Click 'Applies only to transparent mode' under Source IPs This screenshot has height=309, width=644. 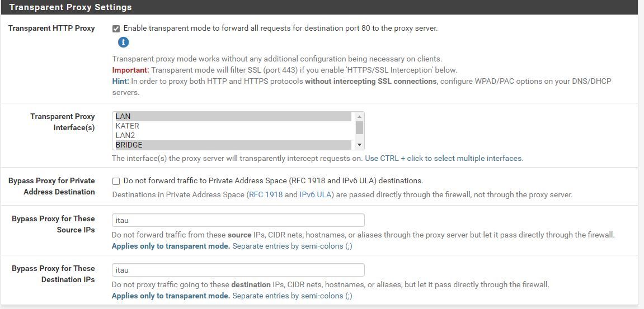click(171, 246)
